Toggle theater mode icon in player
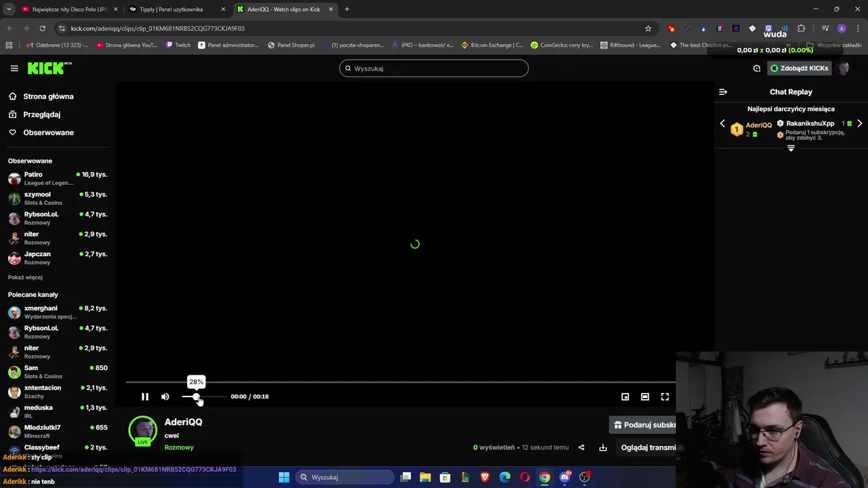Screen dimensions: 868x488 pos(645,396)
